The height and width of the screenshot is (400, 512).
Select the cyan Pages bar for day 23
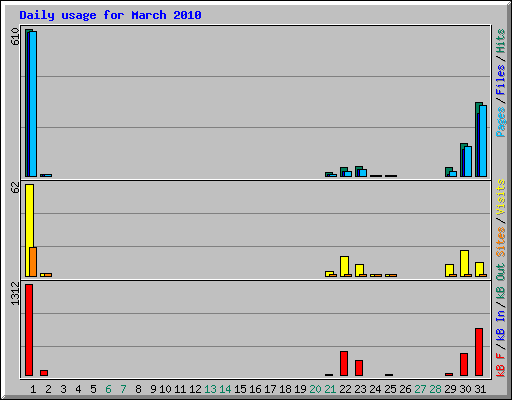(363, 173)
